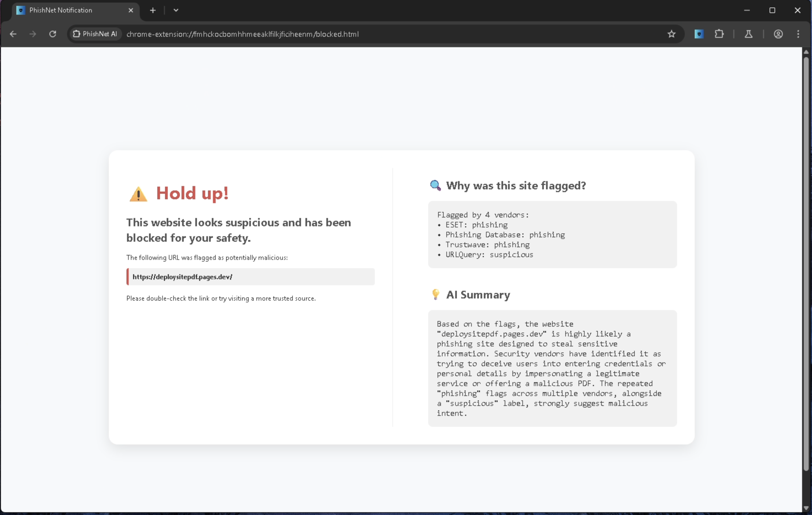The width and height of the screenshot is (812, 515).
Task: Click the forward navigation arrow
Action: coord(33,34)
